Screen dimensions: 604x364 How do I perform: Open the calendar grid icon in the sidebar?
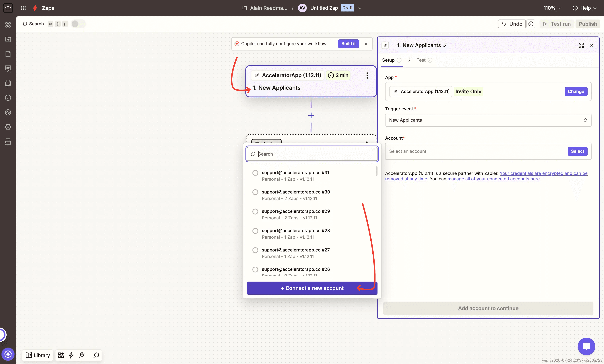point(8,83)
